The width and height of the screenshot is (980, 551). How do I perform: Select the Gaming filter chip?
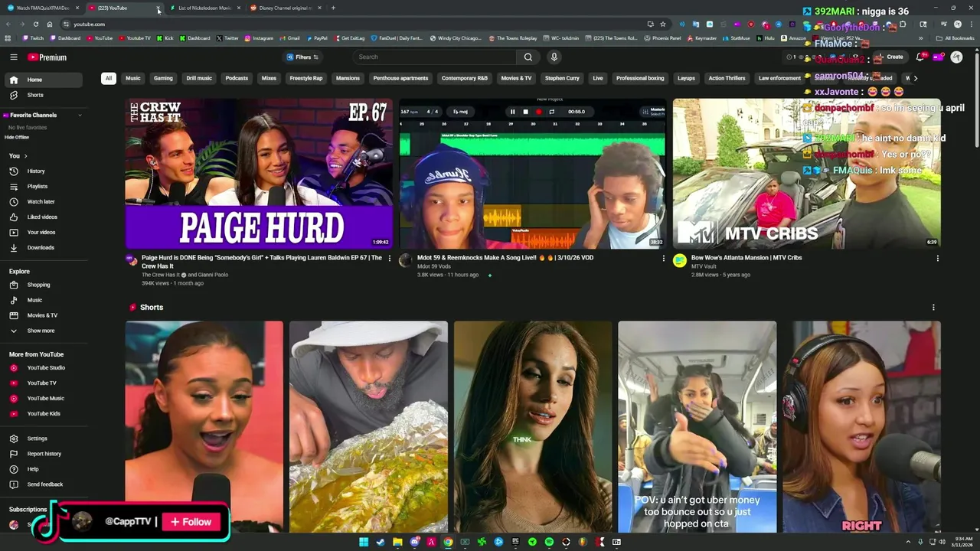click(x=163, y=78)
